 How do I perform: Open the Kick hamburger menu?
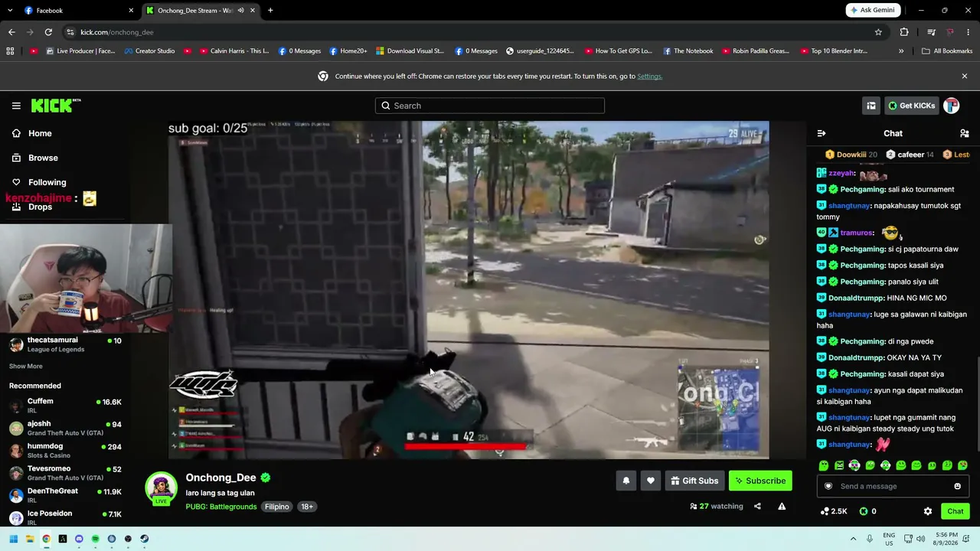click(16, 106)
